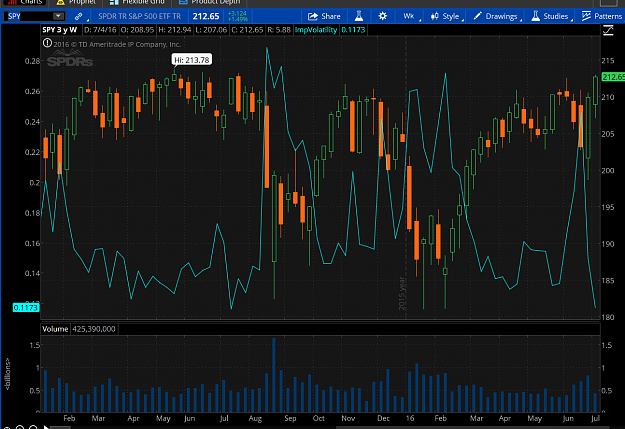Click the 2015 year vertical marker label
The height and width of the screenshot is (429, 625).
(402, 293)
